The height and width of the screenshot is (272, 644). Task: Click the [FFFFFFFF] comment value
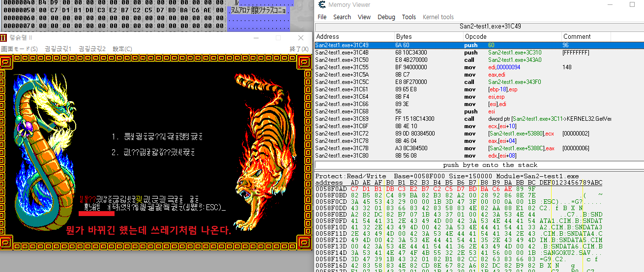pos(576,52)
